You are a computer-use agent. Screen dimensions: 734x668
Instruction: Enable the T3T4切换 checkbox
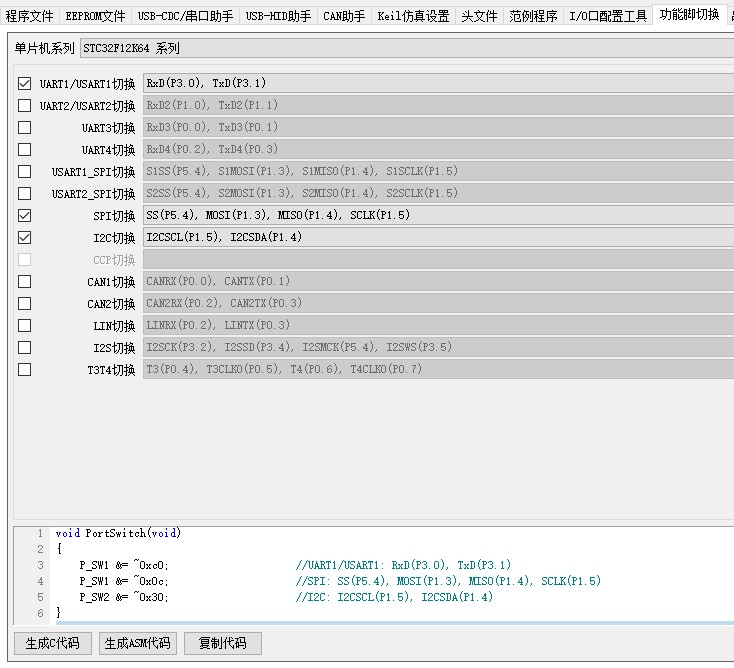click(24, 370)
